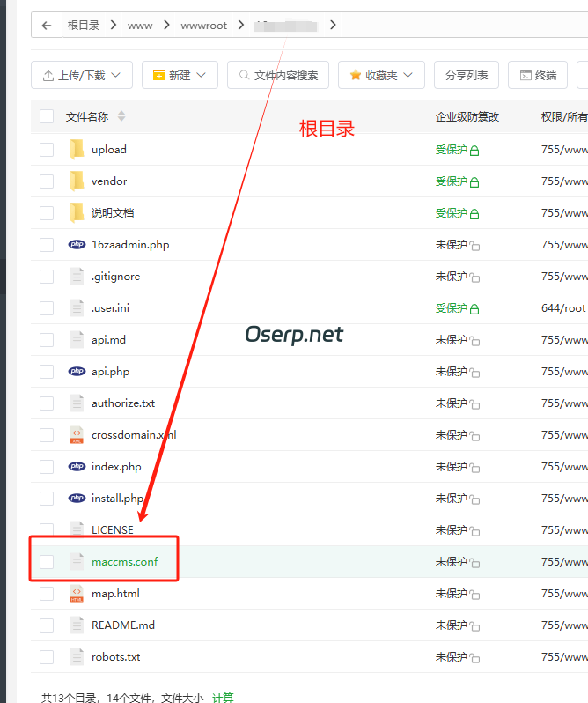Click the HTML icon of map.html

pos(77,594)
